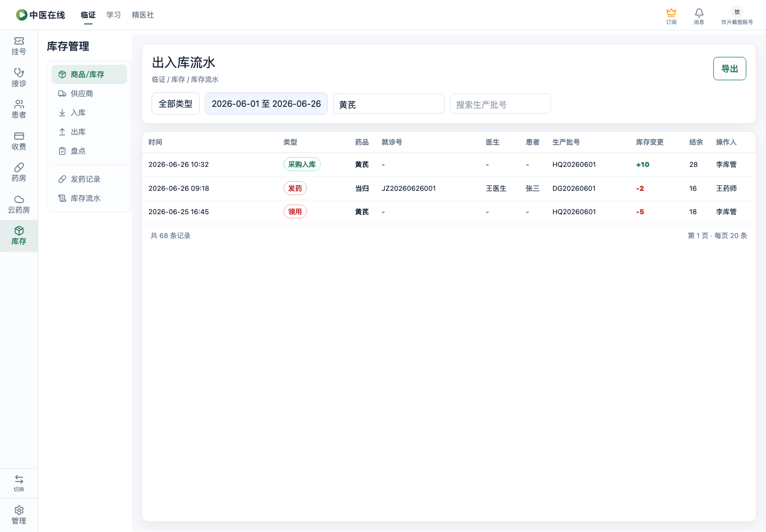Screen dimensions: 766x532
Task: Click breadcrumb link 库存
Action: (x=178, y=80)
